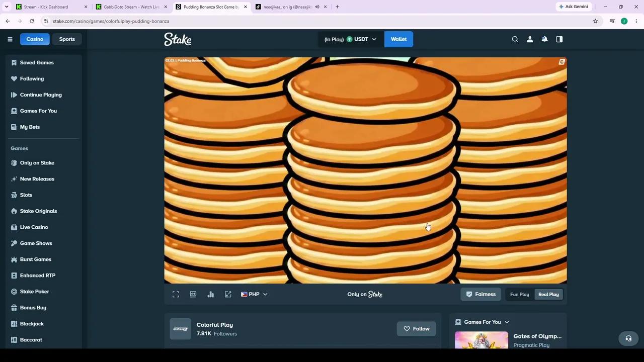
Task: Open the USDT currency dropdown
Action: pyautogui.click(x=351, y=39)
